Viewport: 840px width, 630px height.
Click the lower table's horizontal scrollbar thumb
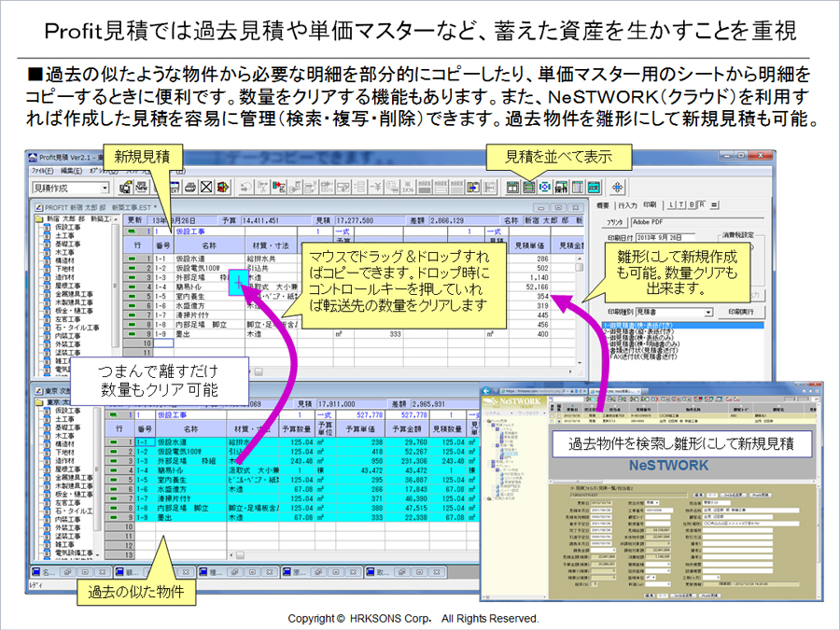[x=241, y=555]
